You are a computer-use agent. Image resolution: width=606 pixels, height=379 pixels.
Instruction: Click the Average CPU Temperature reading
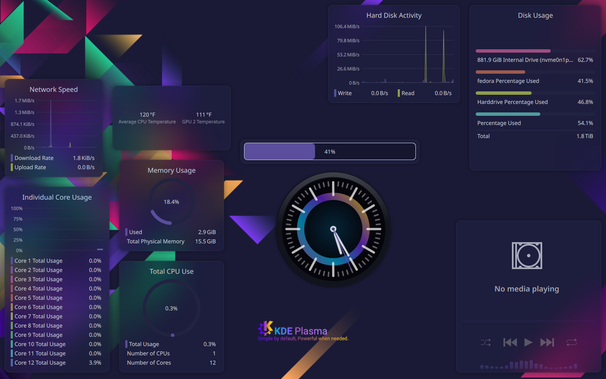click(147, 118)
